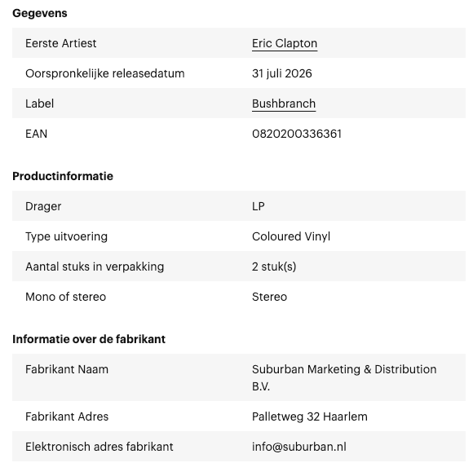Viewport: 473px width, 476px height.
Task: Click the Eerste Artiest row label
Action: coord(61,43)
